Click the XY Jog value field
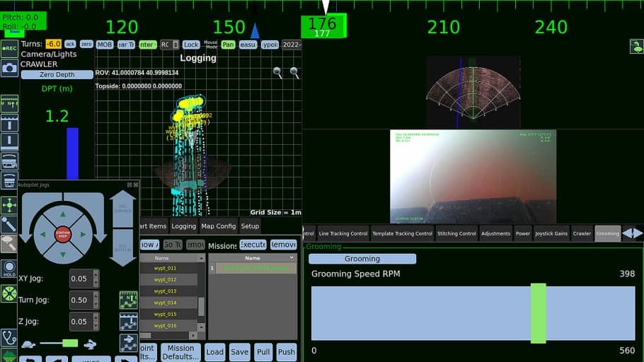This screenshot has width=644, height=362. [x=81, y=279]
